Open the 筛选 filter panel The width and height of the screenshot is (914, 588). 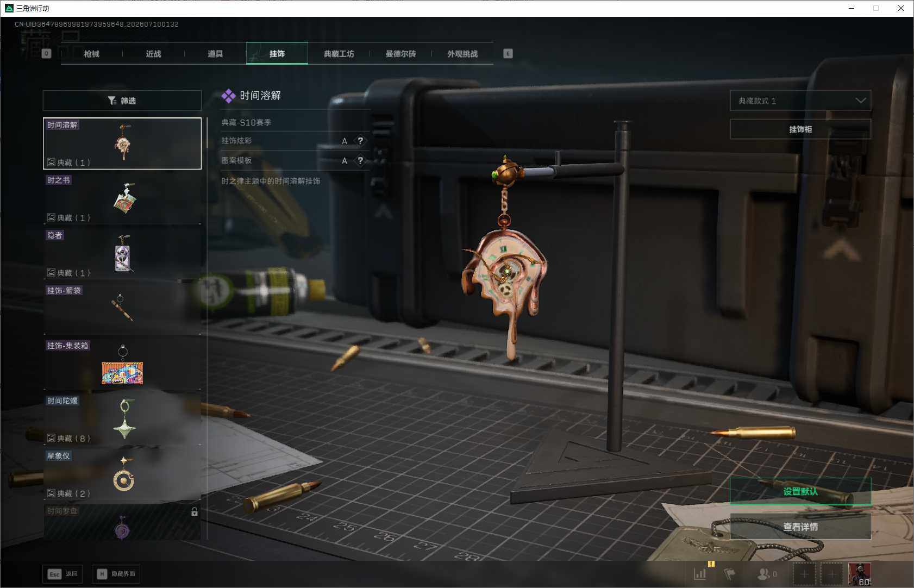tap(122, 101)
